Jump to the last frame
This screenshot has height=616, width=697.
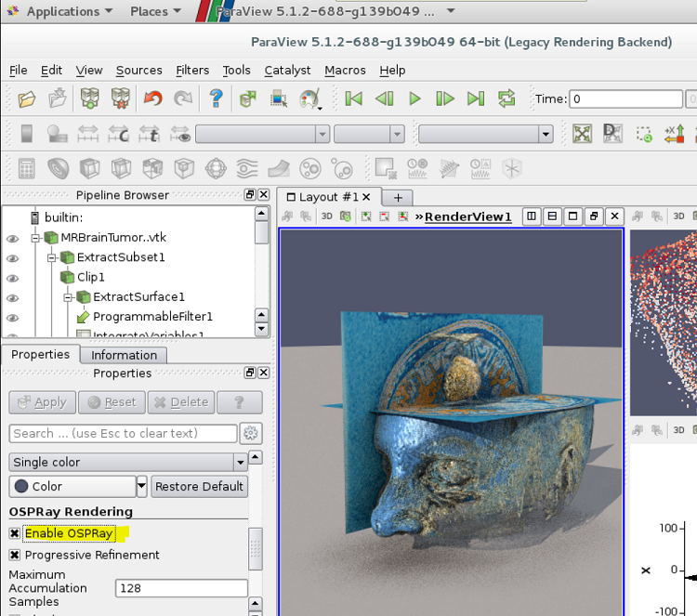[476, 98]
